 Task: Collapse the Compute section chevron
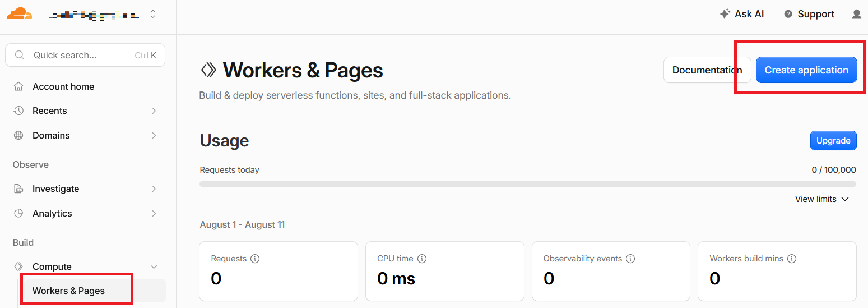point(154,266)
